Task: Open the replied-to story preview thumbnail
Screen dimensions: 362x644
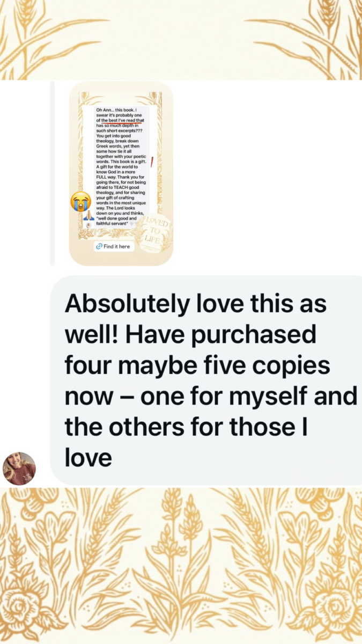Action: [121, 173]
